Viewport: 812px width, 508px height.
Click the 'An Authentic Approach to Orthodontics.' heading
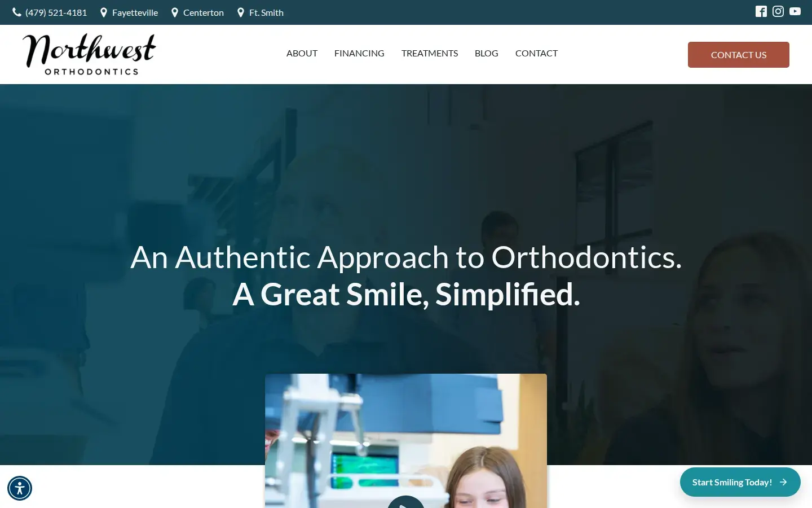coord(406,257)
